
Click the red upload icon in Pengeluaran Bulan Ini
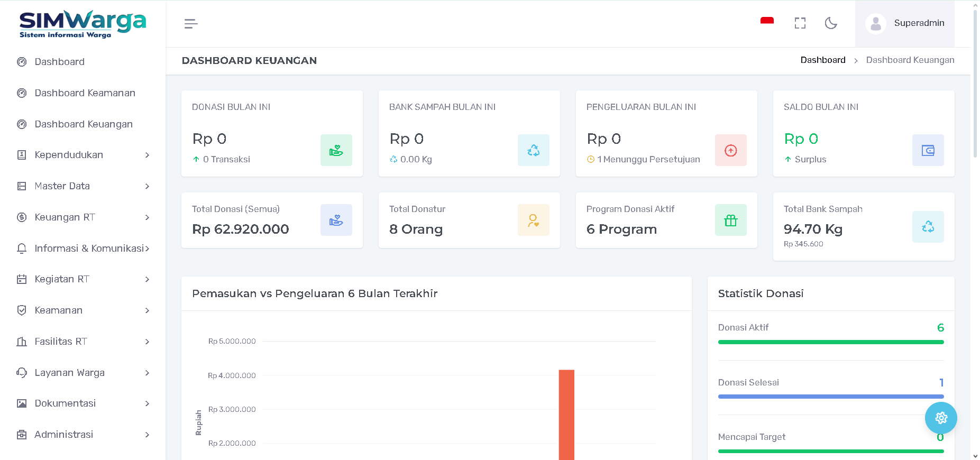coord(731,150)
